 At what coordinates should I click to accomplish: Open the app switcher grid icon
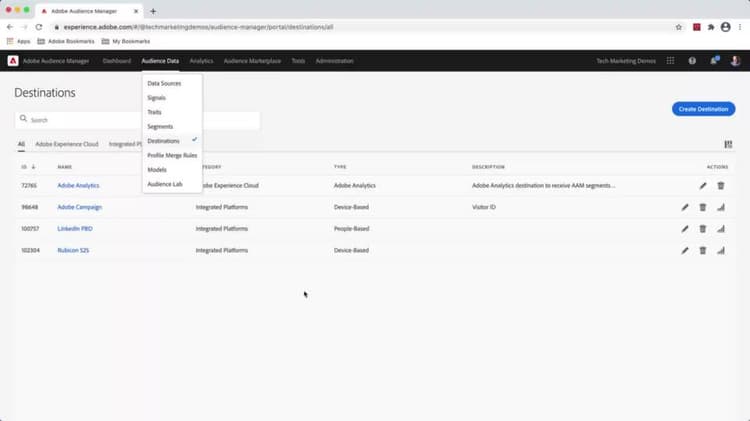(670, 61)
